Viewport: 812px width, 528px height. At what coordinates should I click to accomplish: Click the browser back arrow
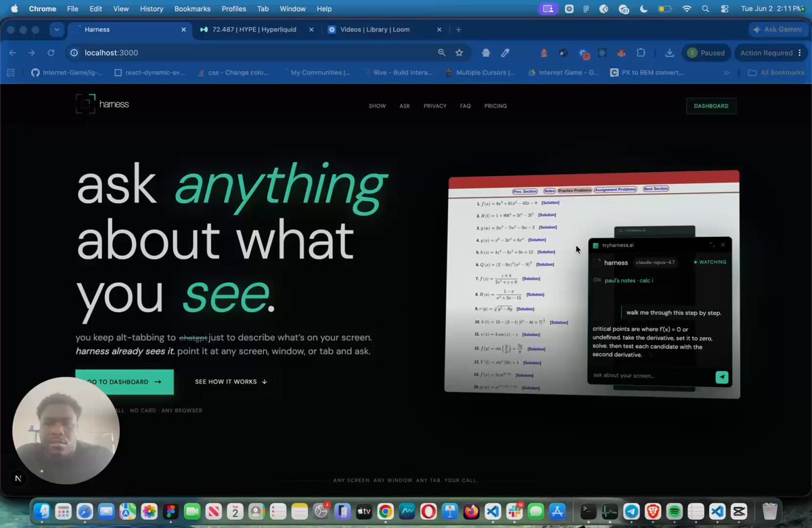12,53
